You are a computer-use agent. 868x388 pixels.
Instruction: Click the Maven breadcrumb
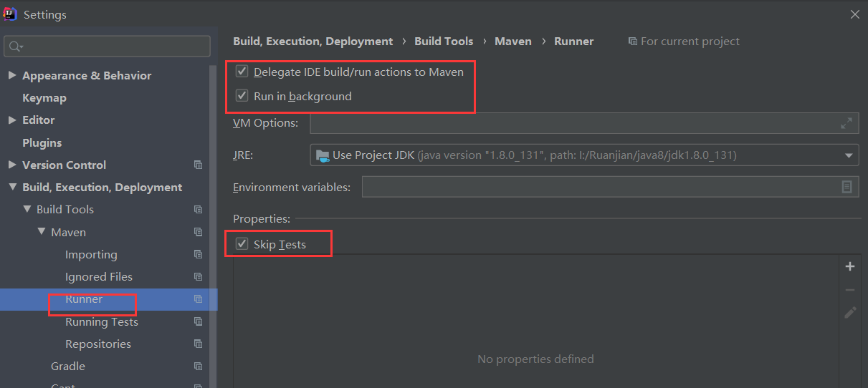[x=513, y=42]
